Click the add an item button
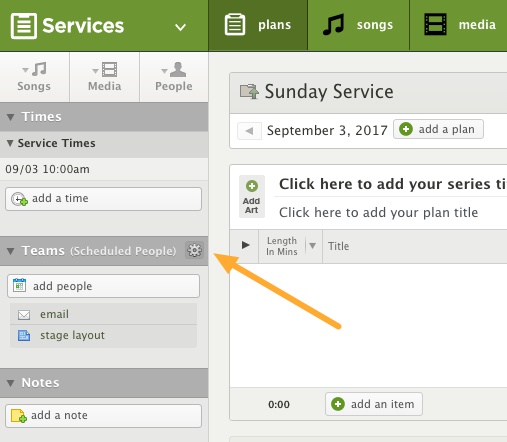The image size is (507, 442). tap(374, 404)
